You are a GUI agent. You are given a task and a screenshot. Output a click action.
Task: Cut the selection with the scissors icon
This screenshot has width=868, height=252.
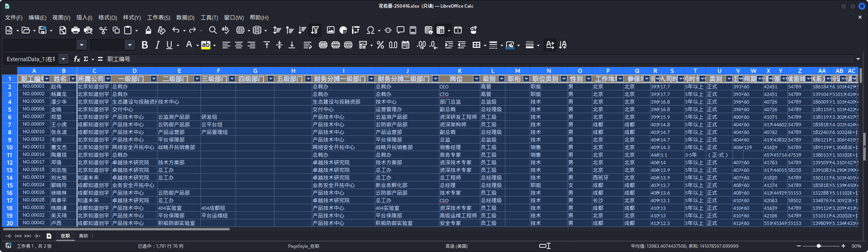click(x=104, y=30)
